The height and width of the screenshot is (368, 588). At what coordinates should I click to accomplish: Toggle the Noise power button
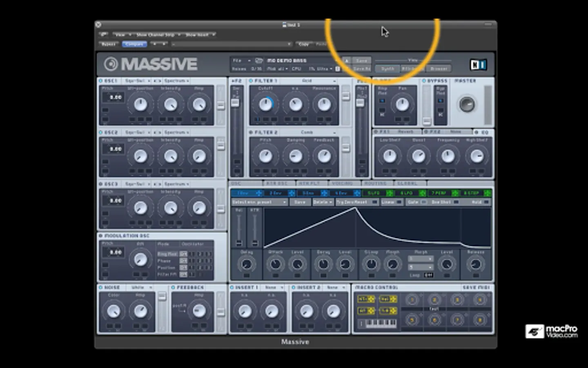101,287
